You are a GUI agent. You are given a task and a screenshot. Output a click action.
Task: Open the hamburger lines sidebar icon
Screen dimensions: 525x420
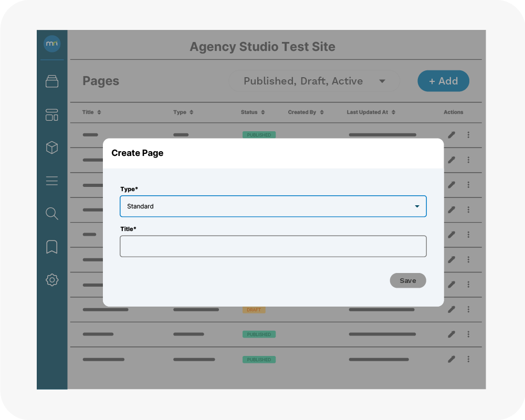52,181
